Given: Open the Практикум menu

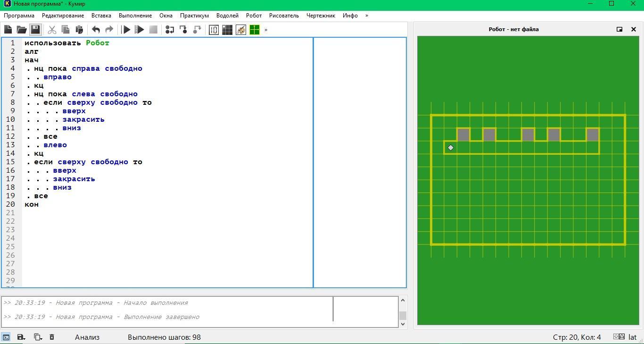Looking at the screenshot, I should coord(194,16).
